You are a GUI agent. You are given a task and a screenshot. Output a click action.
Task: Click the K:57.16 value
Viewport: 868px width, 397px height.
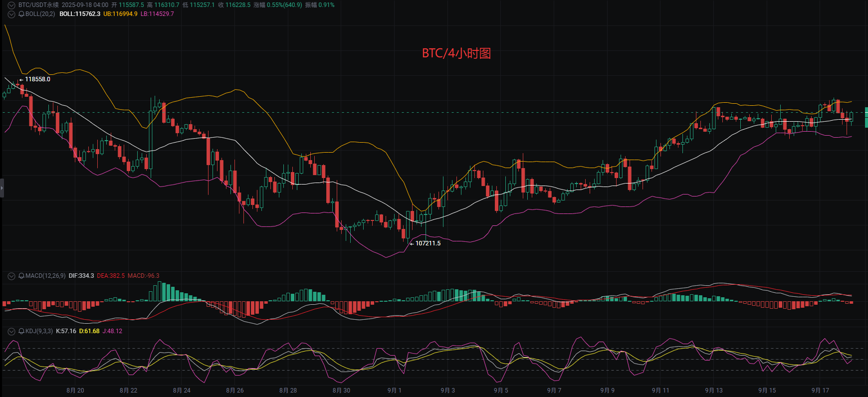point(66,331)
